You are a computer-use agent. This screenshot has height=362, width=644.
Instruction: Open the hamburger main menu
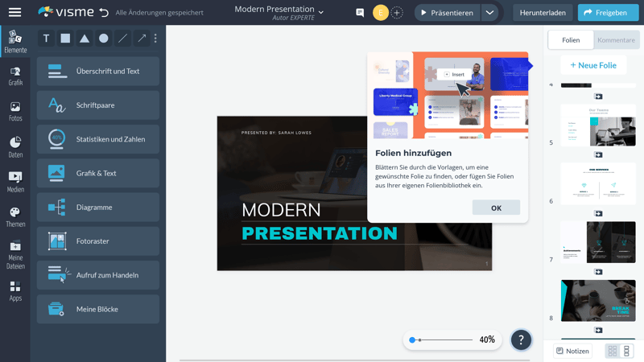point(14,12)
